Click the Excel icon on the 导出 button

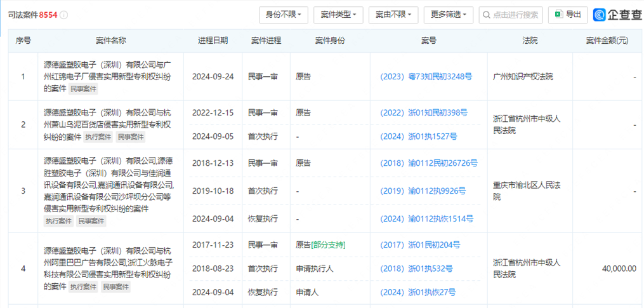click(558, 15)
